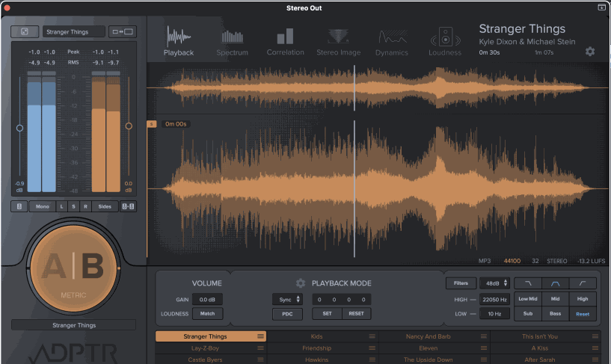
Task: Open the Stranger Things selector at top left
Action: coord(73,31)
